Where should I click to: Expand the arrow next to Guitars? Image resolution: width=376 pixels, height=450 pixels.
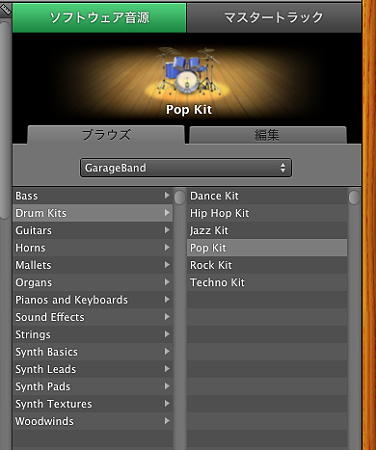(167, 230)
